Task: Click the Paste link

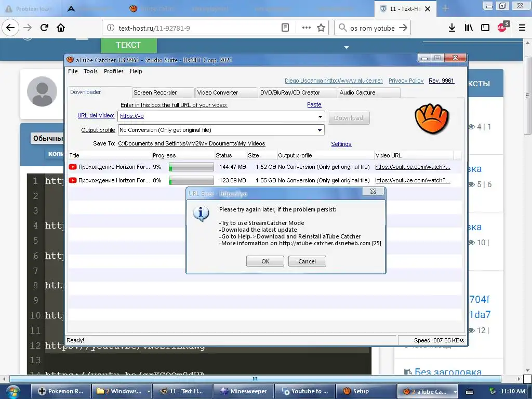Action: 314,104
